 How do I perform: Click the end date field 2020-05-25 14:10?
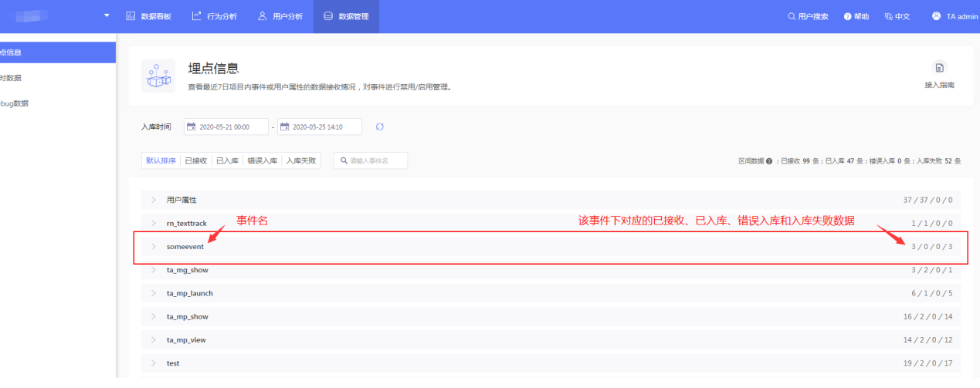320,127
